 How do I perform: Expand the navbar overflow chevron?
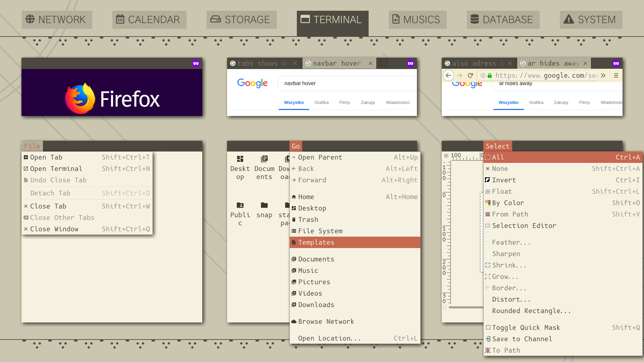[x=603, y=75]
